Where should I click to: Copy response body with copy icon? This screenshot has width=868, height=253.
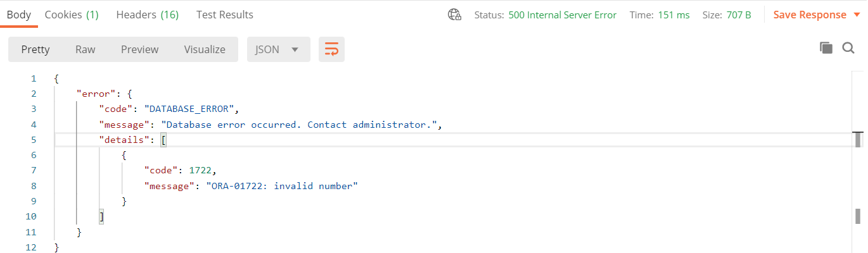coord(826,48)
